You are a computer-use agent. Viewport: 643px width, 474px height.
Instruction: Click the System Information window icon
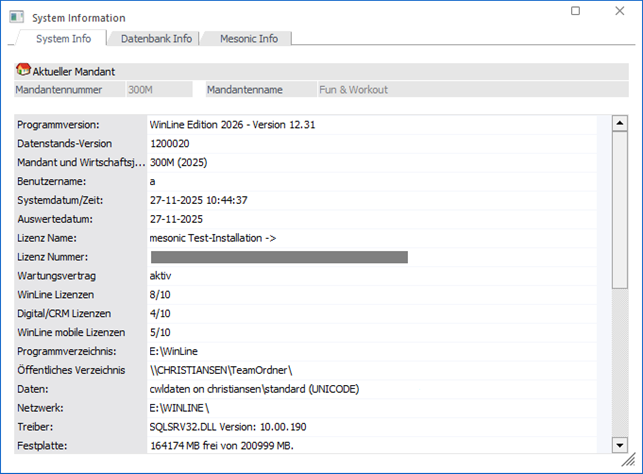pyautogui.click(x=17, y=18)
